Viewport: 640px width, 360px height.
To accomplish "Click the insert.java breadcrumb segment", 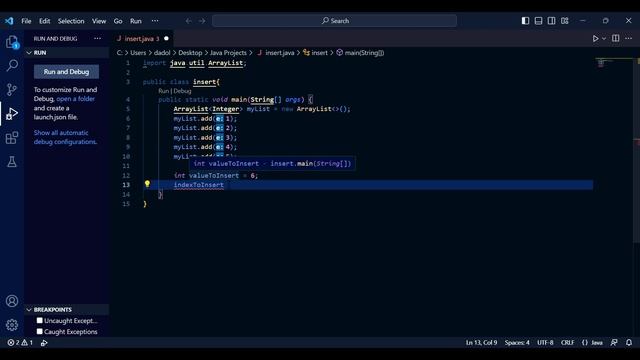I will coord(276,53).
